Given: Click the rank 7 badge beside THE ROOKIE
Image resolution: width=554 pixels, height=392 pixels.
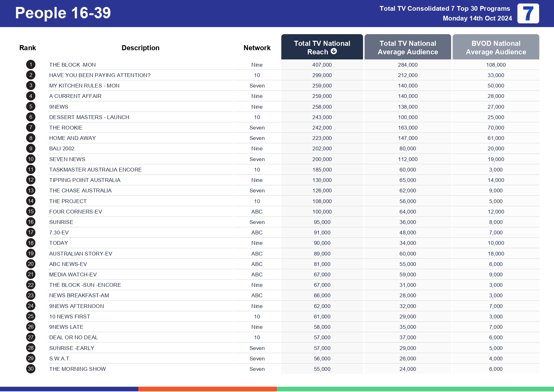Looking at the screenshot, I should [x=30, y=128].
